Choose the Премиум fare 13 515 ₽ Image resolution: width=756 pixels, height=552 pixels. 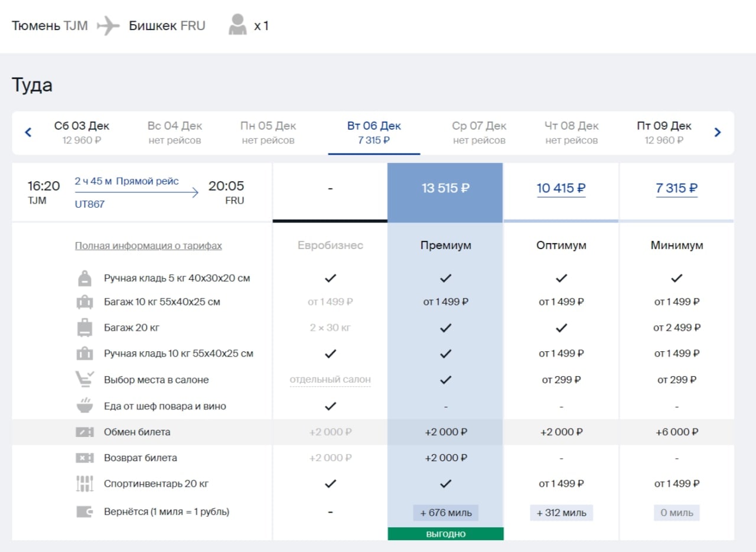click(x=445, y=189)
